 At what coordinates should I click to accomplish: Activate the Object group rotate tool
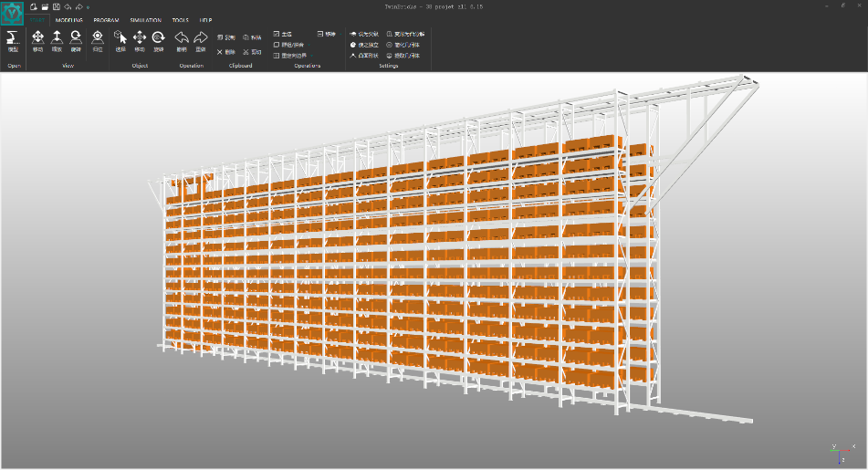(x=158, y=41)
